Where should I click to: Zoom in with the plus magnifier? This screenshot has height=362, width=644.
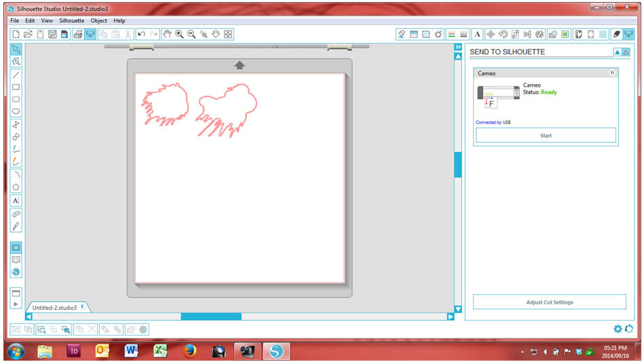pyautogui.click(x=179, y=35)
